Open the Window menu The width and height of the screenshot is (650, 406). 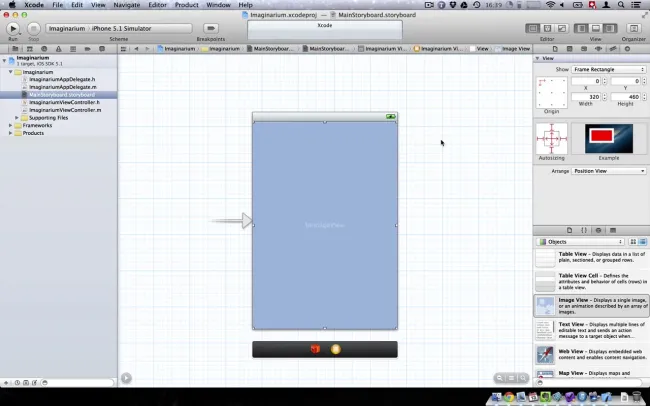pos(218,5)
